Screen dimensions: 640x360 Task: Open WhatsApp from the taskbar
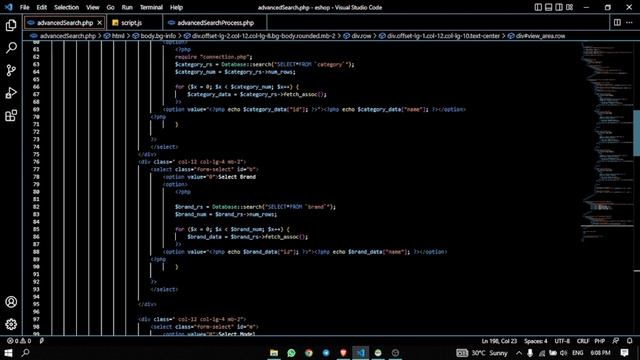click(x=291, y=353)
